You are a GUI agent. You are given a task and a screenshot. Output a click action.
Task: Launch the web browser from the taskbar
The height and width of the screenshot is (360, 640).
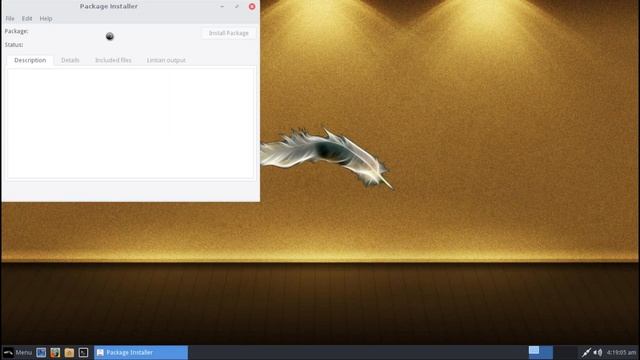point(55,352)
